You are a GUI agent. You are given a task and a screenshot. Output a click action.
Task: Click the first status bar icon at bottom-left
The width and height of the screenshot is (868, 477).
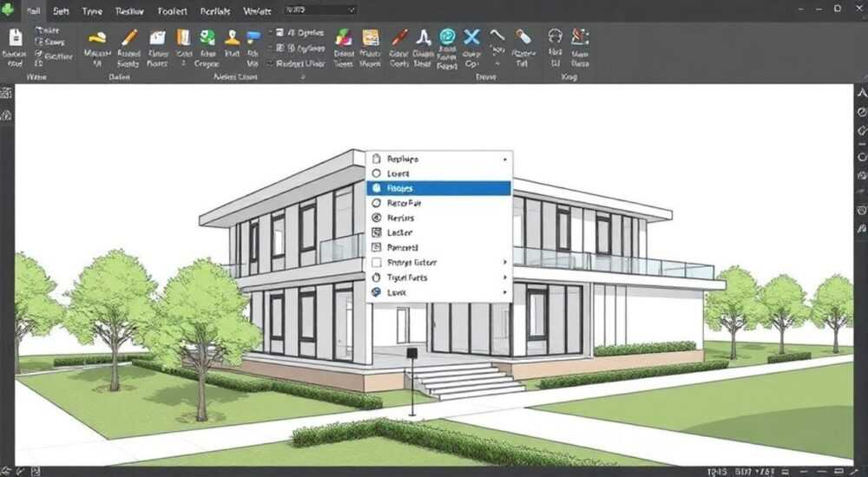tap(7, 472)
